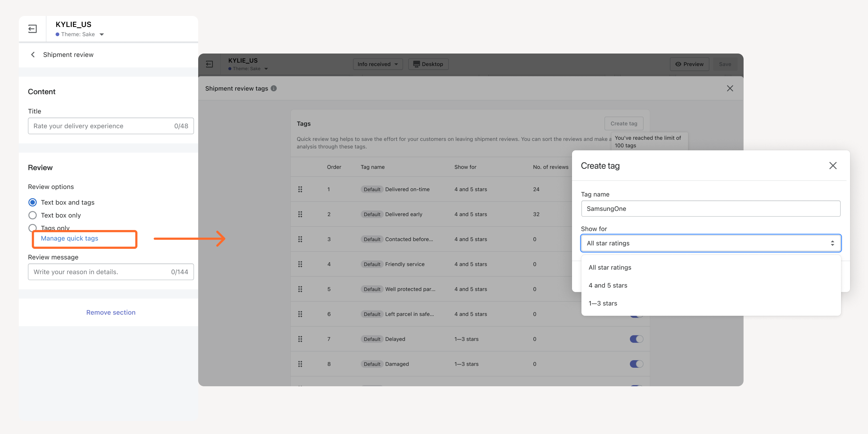This screenshot has height=434, width=868.
Task: Grab drag handle for Contacted before row
Action: [x=300, y=239]
